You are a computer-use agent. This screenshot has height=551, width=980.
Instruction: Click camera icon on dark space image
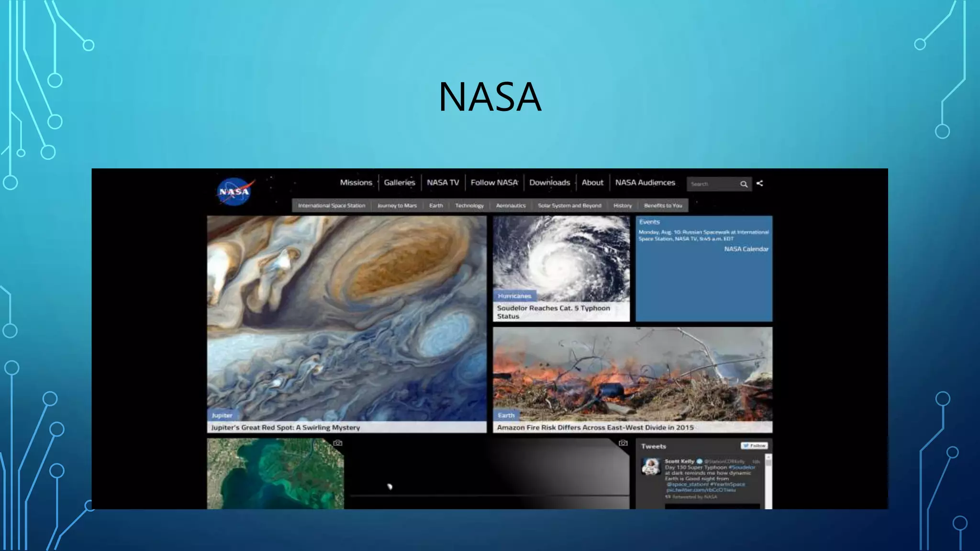click(623, 443)
